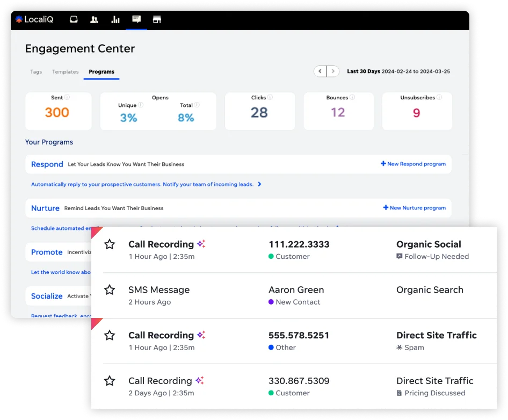Open the storefront icon in top bar

(157, 20)
